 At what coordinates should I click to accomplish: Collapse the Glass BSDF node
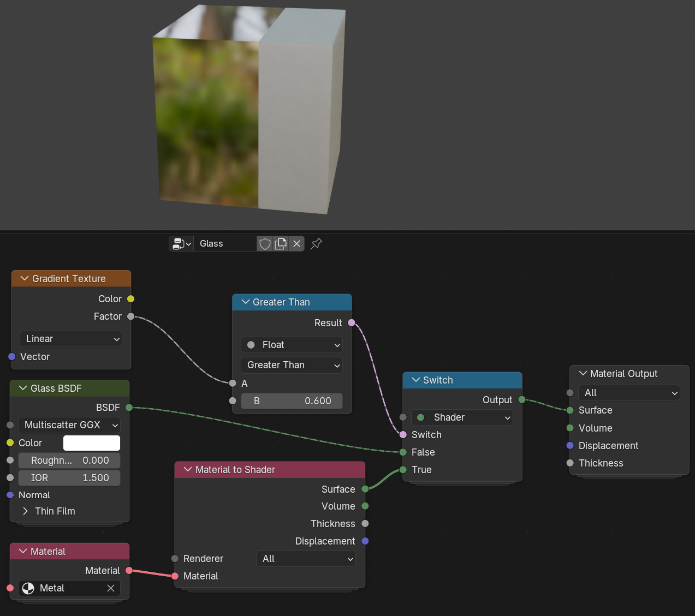(23, 388)
